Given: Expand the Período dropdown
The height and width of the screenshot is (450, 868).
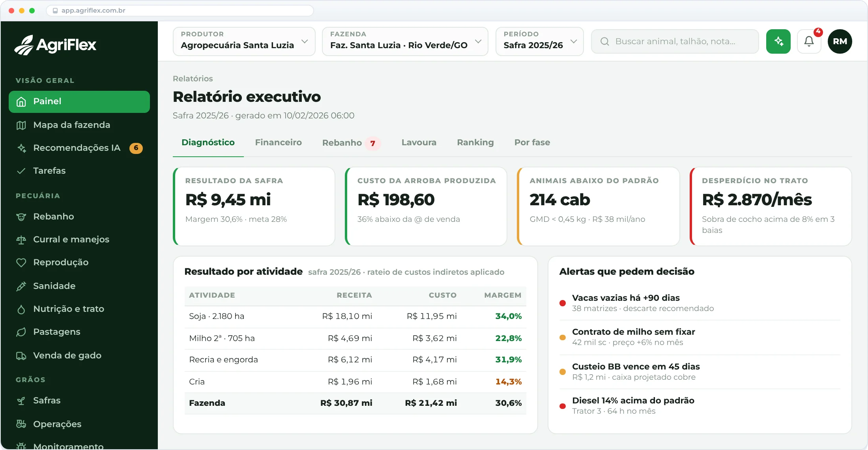Looking at the screenshot, I should 539,41.
